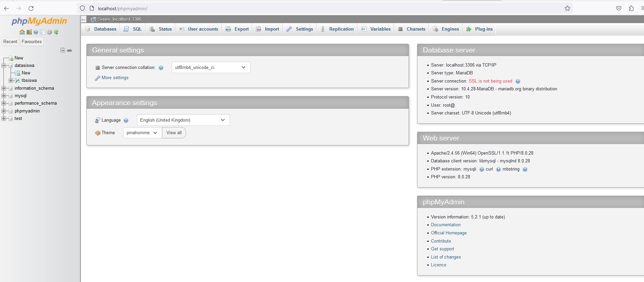Screen dimensions: 644x282
Task: Open navigation panel settings gear icon
Action: pyautogui.click(x=49, y=32)
